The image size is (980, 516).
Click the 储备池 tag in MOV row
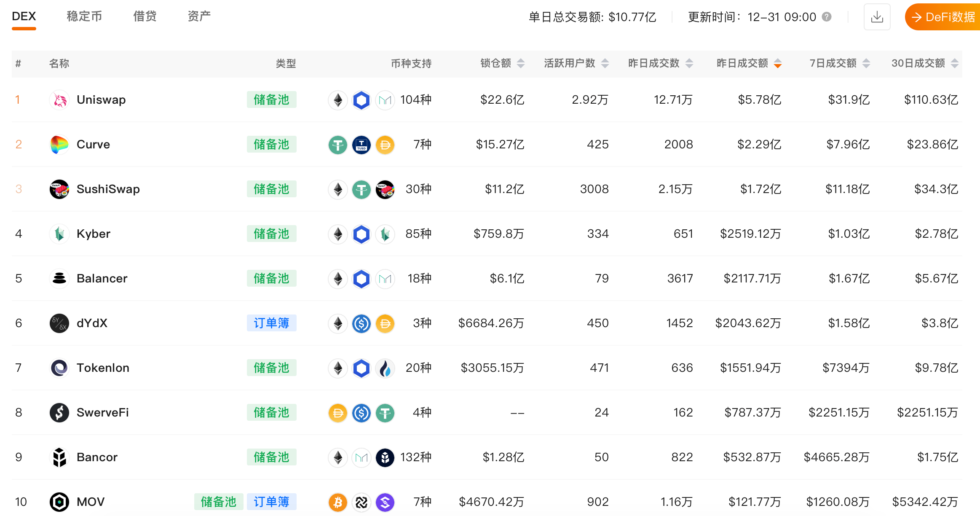[x=219, y=502]
